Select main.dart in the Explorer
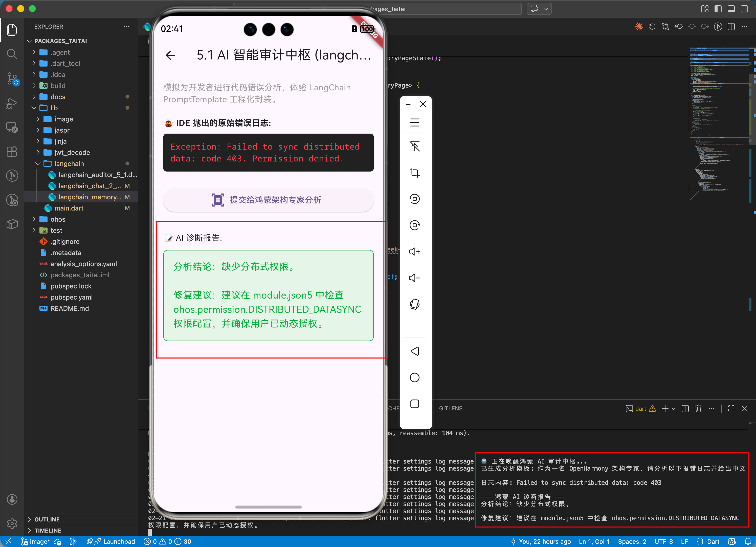This screenshot has width=756, height=547. (x=69, y=208)
